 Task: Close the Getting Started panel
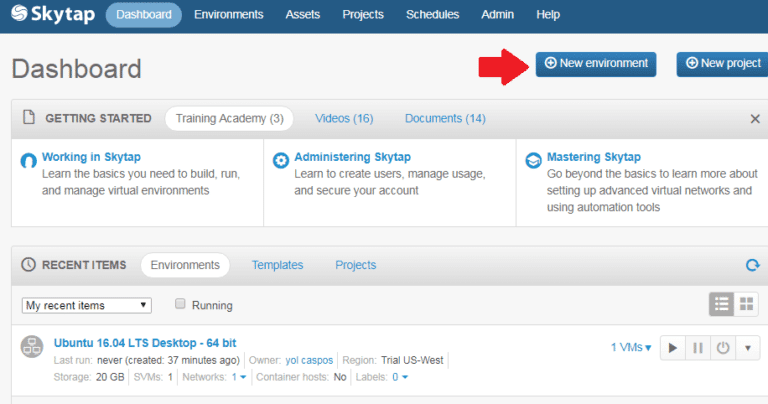pyautogui.click(x=755, y=118)
